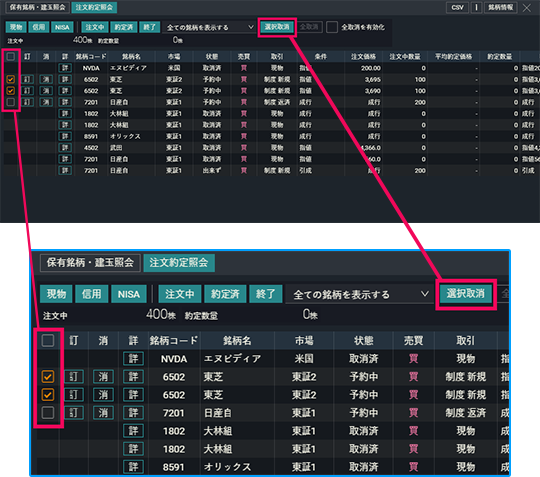Uncheck checkbox for 6502 row priced 3,690
Image resolution: width=540 pixels, height=477 pixels.
coord(11,91)
